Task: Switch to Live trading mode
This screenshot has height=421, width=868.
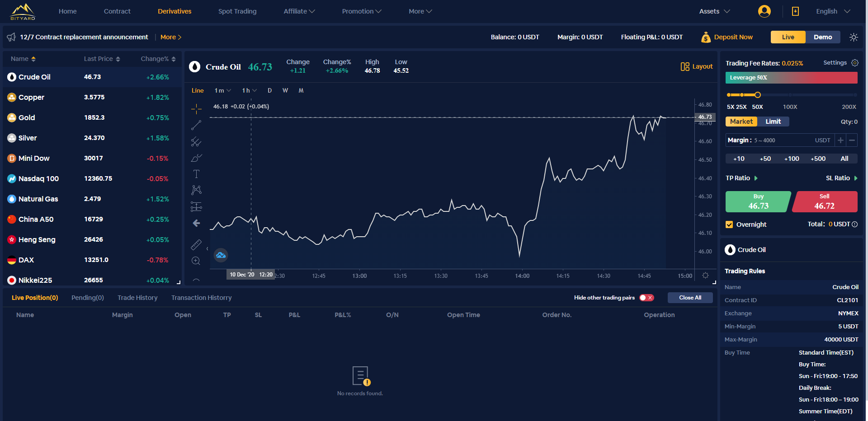Action: [x=788, y=37]
